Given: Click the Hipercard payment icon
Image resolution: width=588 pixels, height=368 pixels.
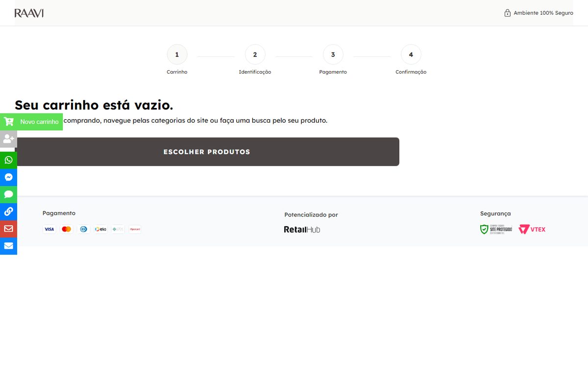Looking at the screenshot, I should click(135, 229).
